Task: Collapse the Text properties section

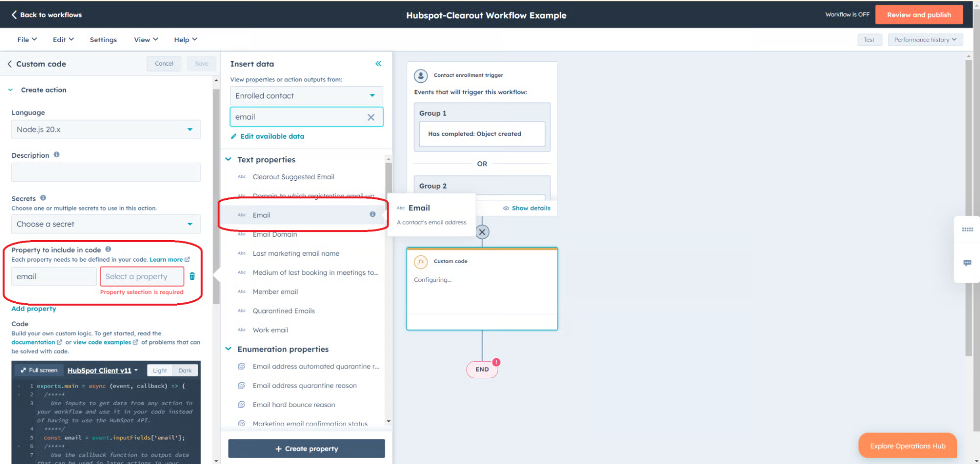Action: tap(228, 159)
